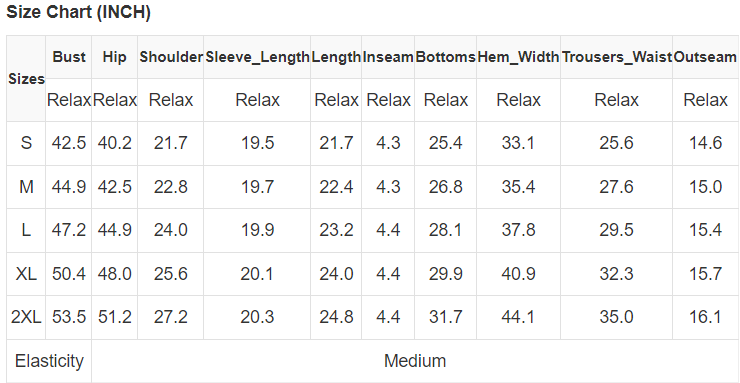Click the Elasticity row label
The width and height of the screenshot is (740, 383).
click(x=49, y=361)
